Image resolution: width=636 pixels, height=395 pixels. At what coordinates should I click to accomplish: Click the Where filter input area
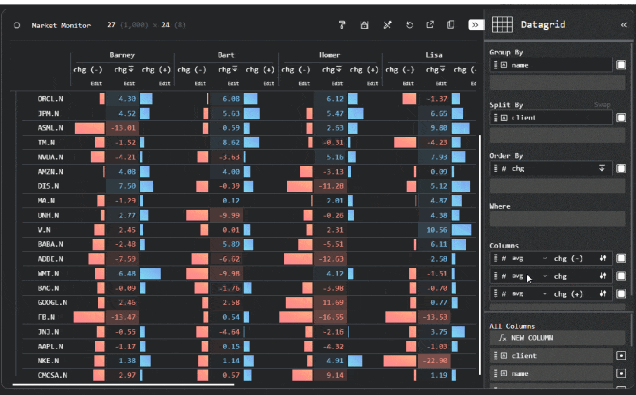557,219
